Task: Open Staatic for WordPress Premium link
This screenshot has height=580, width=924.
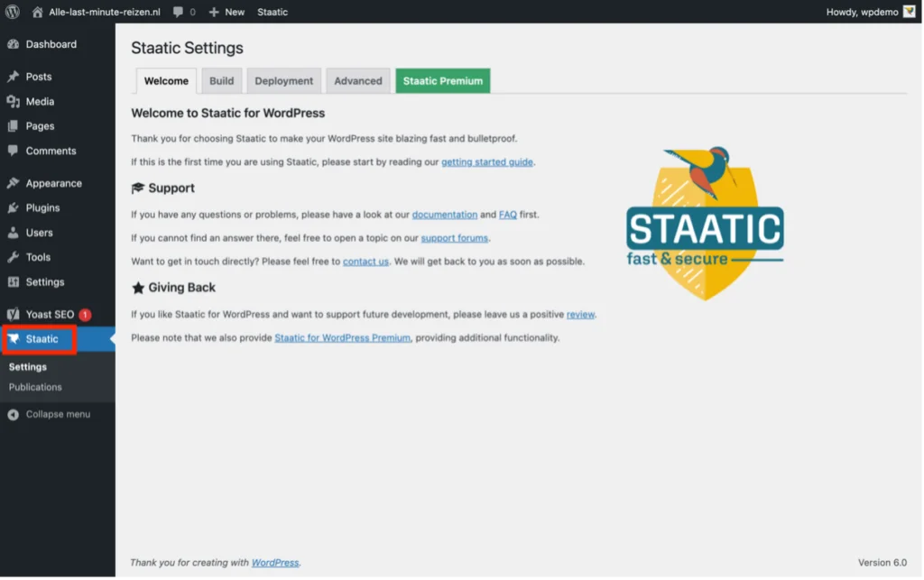Action: [x=342, y=338]
